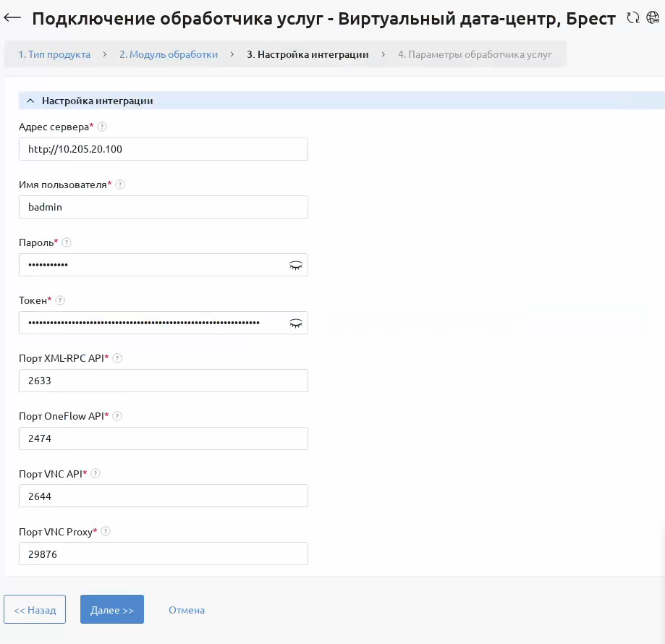Viewport: 665px width, 644px height.
Task: Select step 4. Параметры обработчика услуг
Action: (x=475, y=54)
